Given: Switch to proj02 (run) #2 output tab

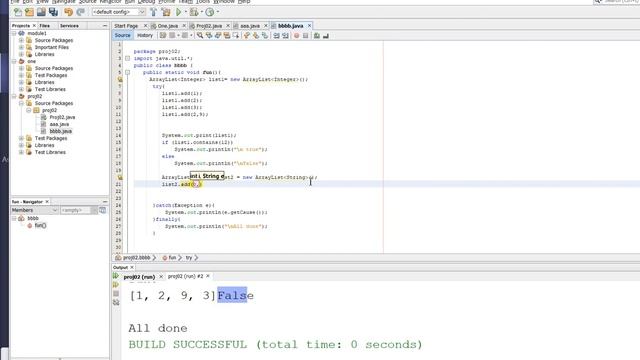Looking at the screenshot, I should (185, 276).
